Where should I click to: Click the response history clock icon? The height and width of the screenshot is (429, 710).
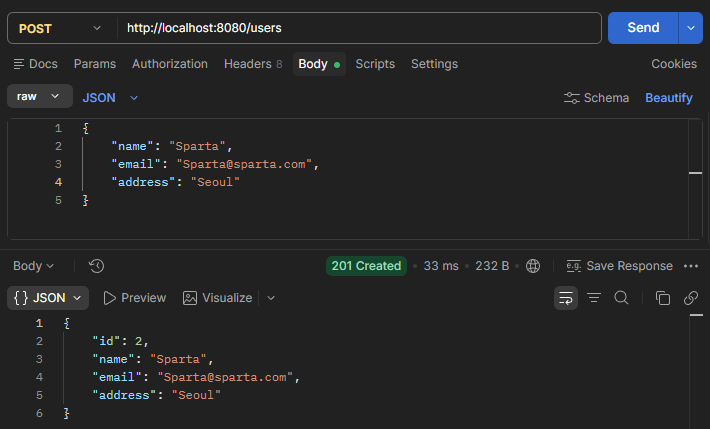click(x=96, y=266)
